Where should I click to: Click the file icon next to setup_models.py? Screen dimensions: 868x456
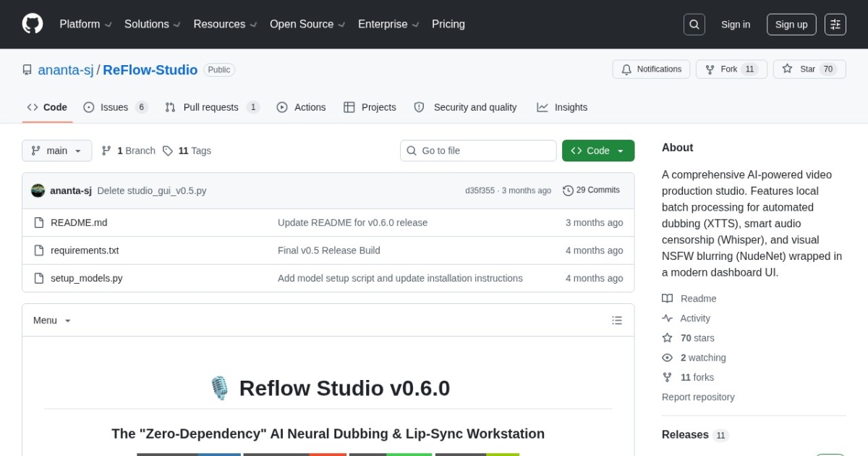coord(39,278)
